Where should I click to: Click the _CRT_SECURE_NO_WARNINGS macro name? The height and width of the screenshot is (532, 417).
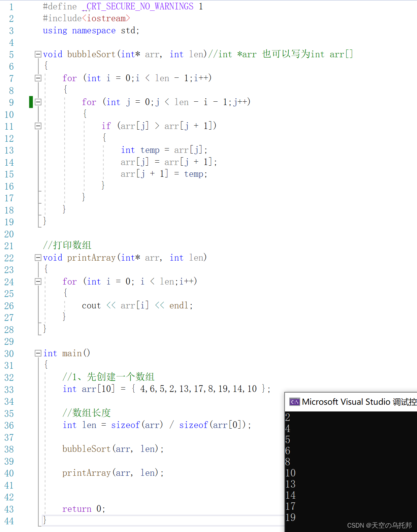point(138,6)
